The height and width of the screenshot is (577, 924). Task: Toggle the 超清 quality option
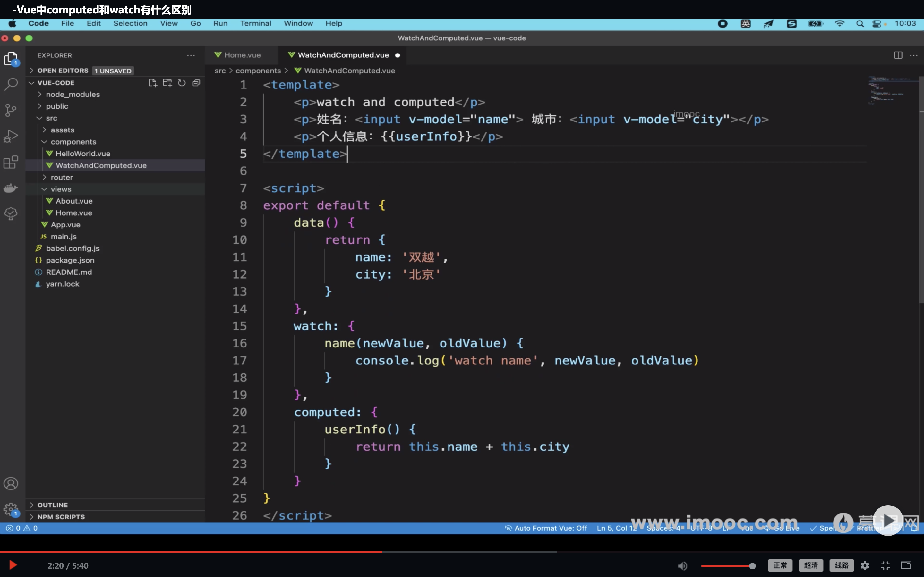pos(811,565)
